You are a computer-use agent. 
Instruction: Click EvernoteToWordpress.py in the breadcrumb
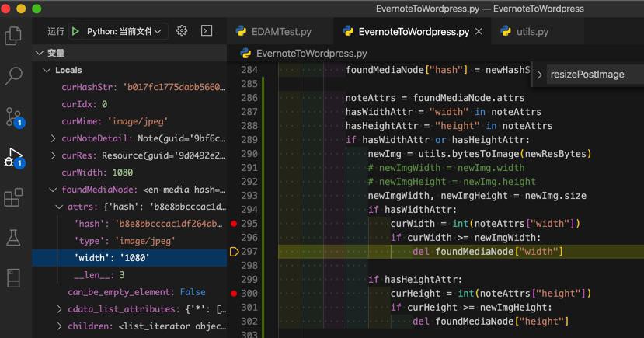click(x=312, y=54)
